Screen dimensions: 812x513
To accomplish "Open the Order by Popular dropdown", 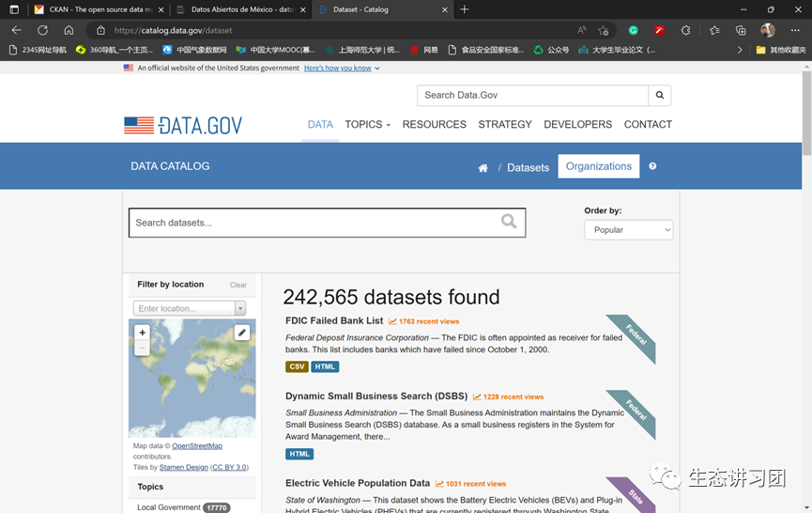I will [629, 230].
